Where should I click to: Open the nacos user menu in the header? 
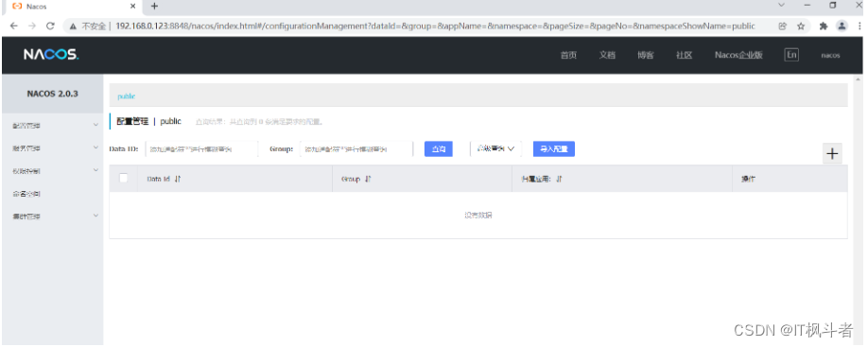830,56
